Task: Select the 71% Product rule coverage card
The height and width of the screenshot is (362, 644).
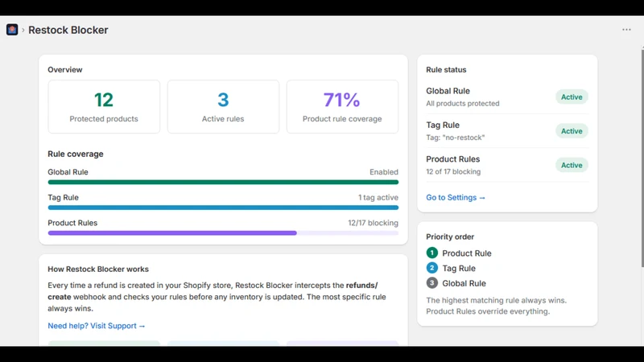Action: point(342,107)
